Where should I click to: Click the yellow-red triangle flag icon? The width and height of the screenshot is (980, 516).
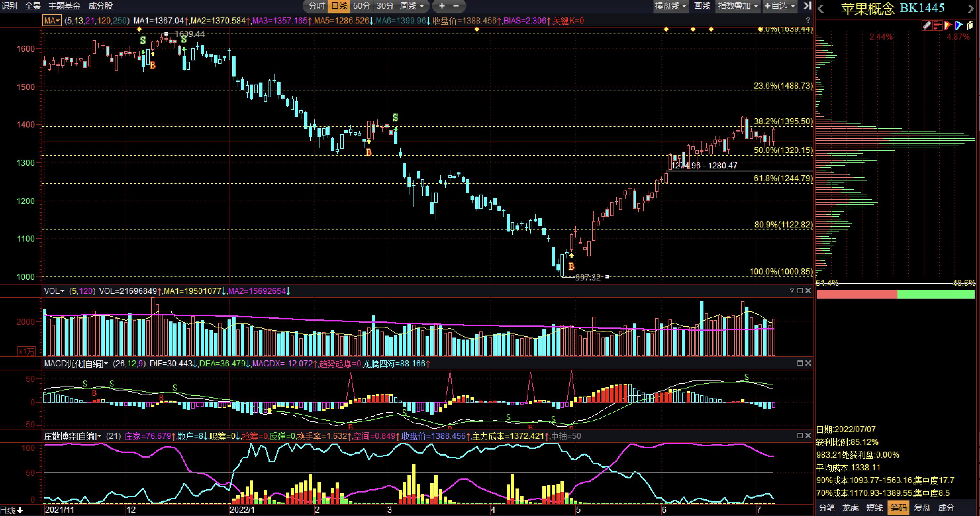tap(948, 25)
